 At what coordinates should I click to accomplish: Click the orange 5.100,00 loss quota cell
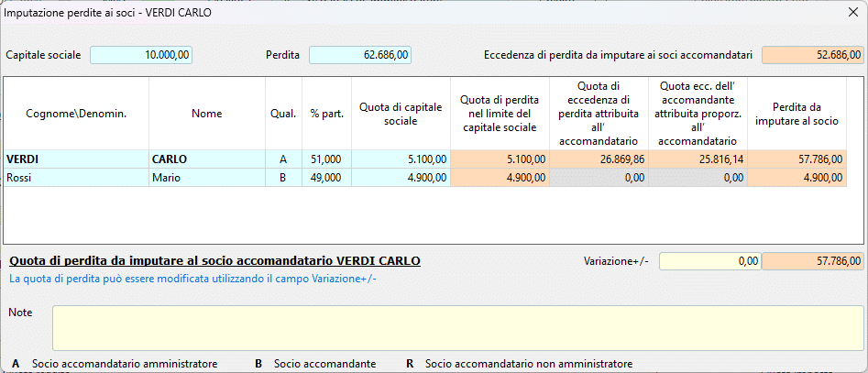pos(500,159)
